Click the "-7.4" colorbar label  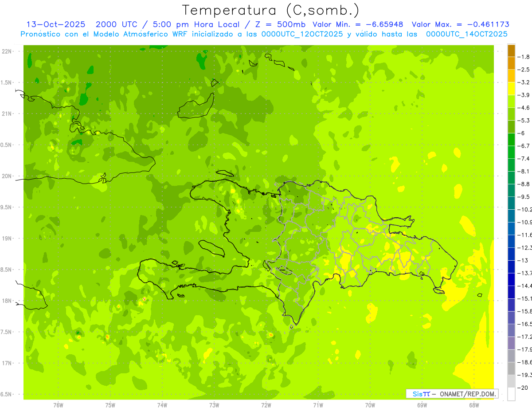point(524,159)
